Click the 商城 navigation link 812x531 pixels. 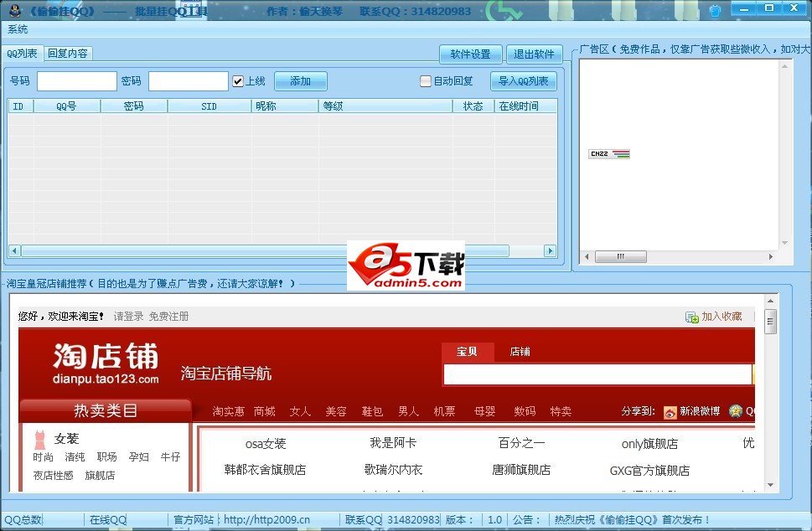[x=265, y=411]
